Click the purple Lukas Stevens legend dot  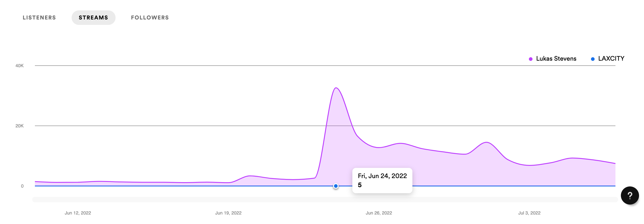[x=530, y=59]
